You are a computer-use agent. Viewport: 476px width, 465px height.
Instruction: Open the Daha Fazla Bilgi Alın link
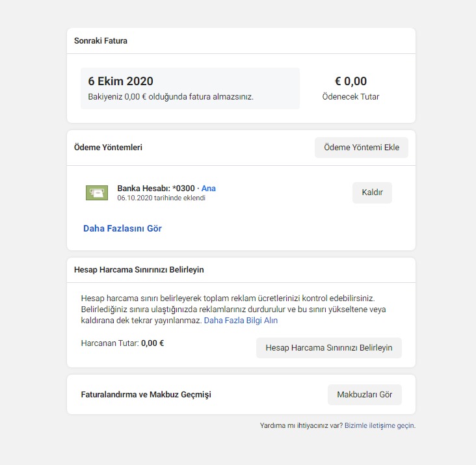click(x=241, y=321)
